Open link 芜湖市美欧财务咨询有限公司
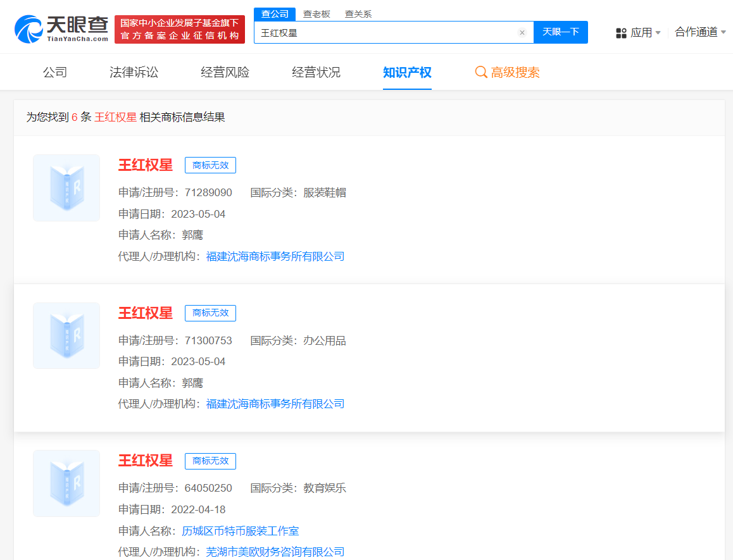 [x=280, y=551]
